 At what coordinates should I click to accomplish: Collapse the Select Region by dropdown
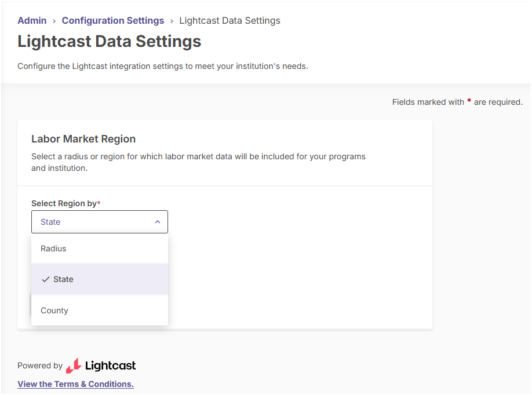(x=100, y=222)
